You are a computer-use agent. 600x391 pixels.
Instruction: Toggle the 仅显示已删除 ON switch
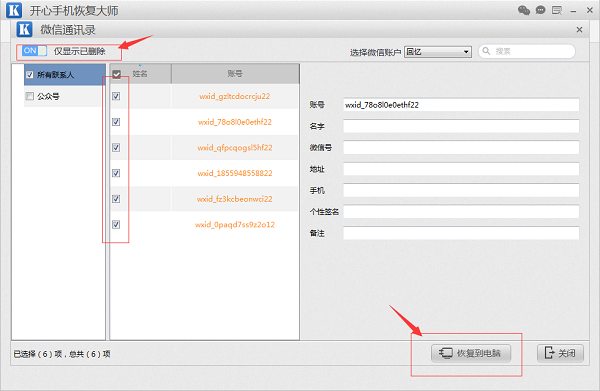34,51
